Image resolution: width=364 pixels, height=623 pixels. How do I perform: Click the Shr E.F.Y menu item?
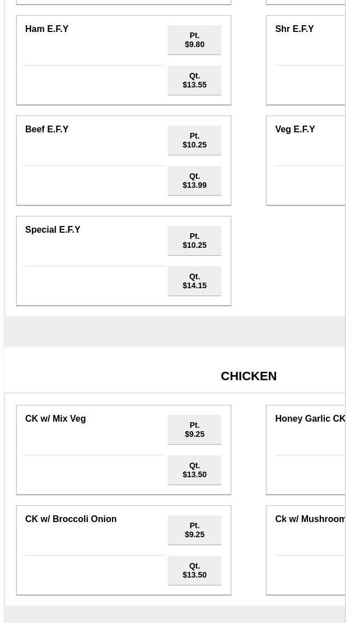coord(294,29)
